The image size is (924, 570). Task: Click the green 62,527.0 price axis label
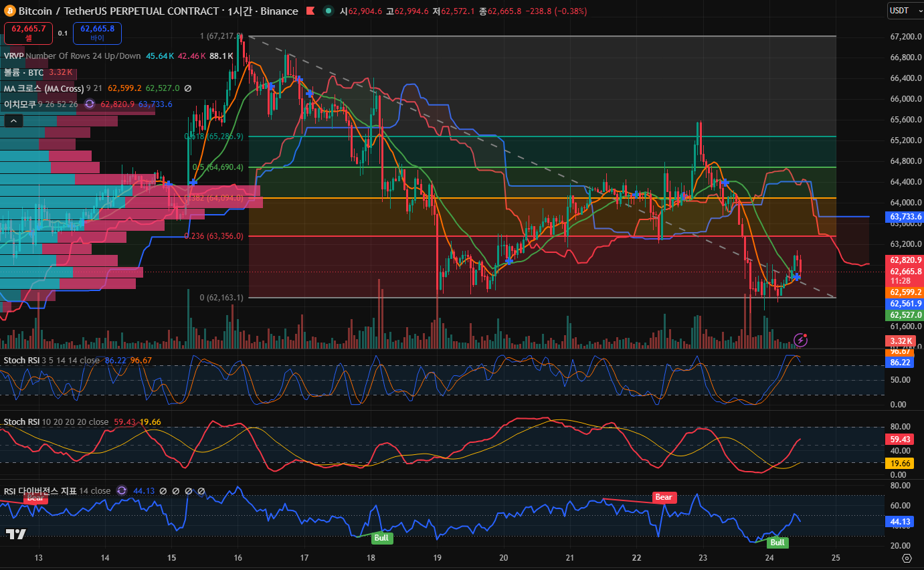905,315
